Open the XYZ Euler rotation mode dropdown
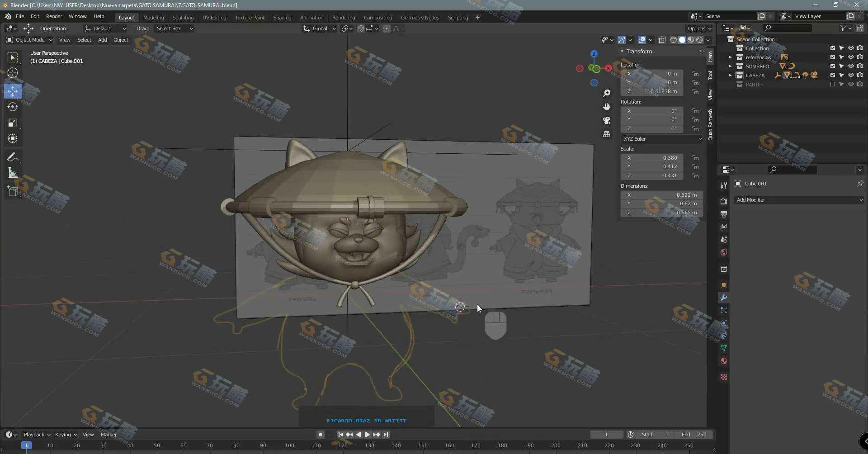Viewport: 868px width, 454px height. pyautogui.click(x=662, y=139)
